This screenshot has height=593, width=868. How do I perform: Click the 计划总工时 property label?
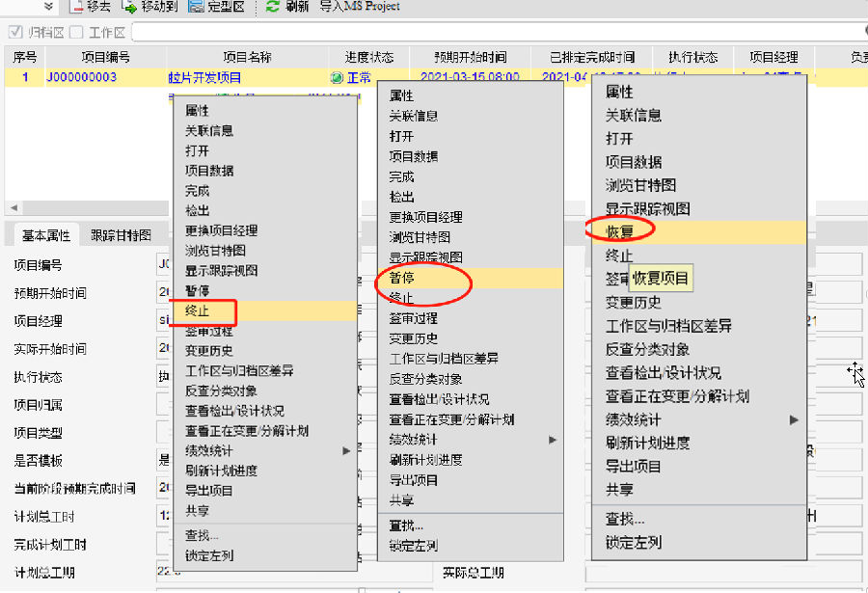pyautogui.click(x=44, y=517)
